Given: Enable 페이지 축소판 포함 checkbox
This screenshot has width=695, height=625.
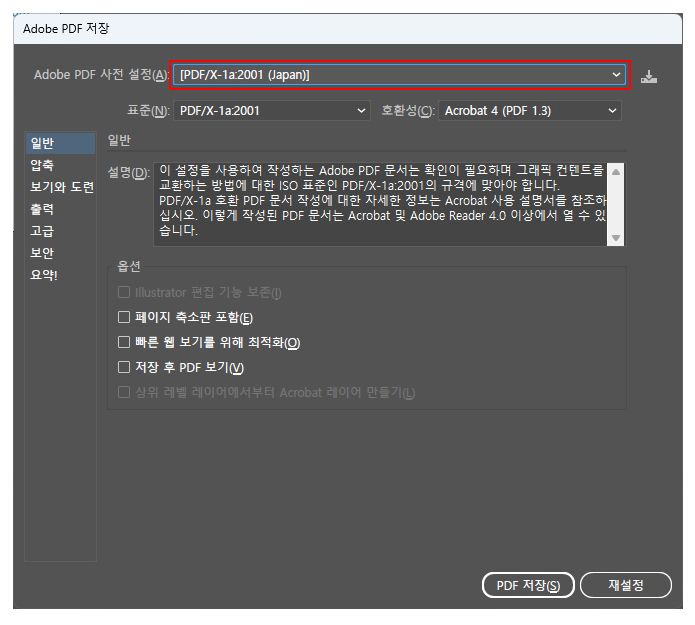Looking at the screenshot, I should click(125, 318).
